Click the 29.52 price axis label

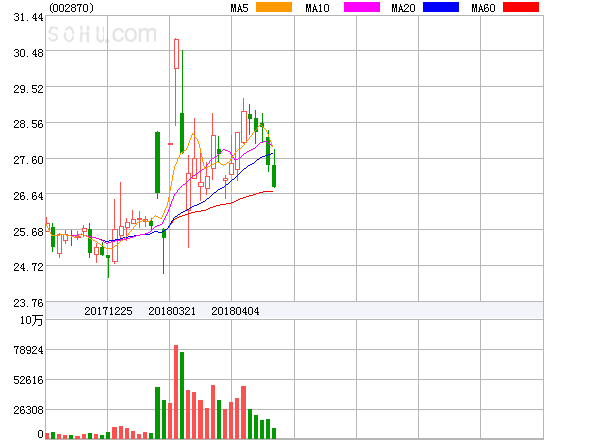(x=28, y=89)
